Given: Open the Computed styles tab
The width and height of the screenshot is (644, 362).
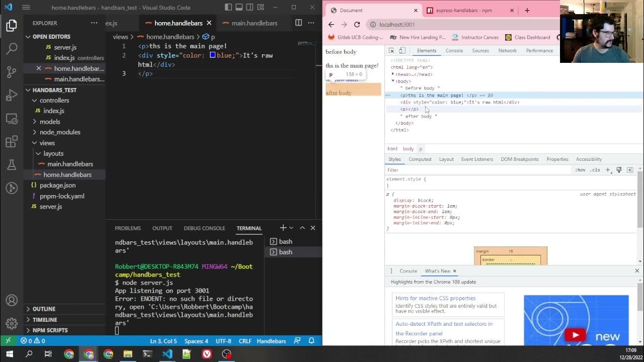Looking at the screenshot, I should coord(420,159).
